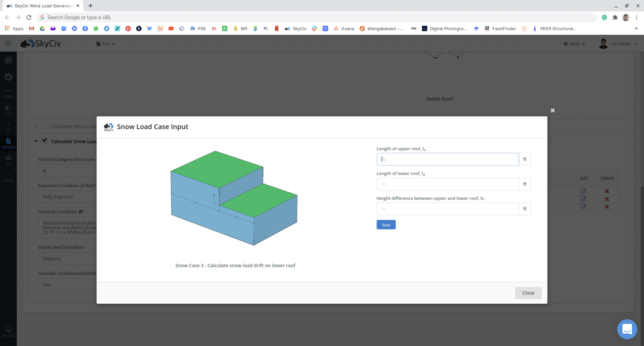This screenshot has height=346, width=644.
Task: Open the settings gear in sidebar
Action: (8, 77)
